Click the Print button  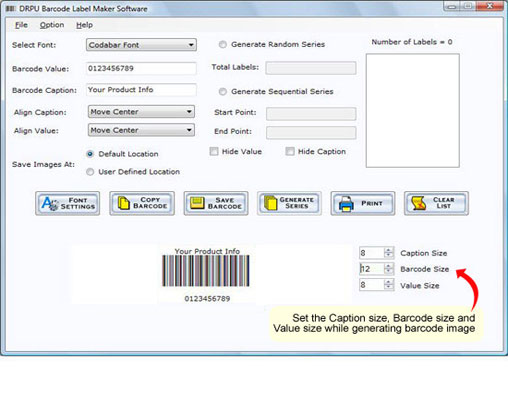coord(363,203)
